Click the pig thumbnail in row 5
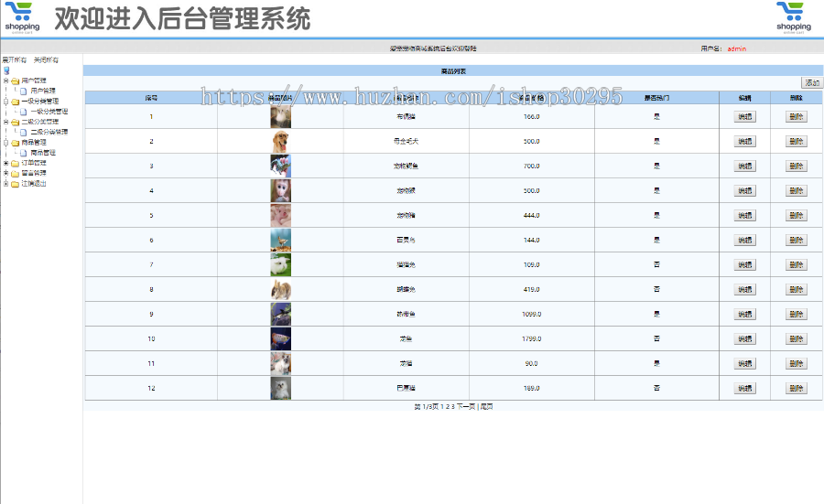 pos(281,215)
